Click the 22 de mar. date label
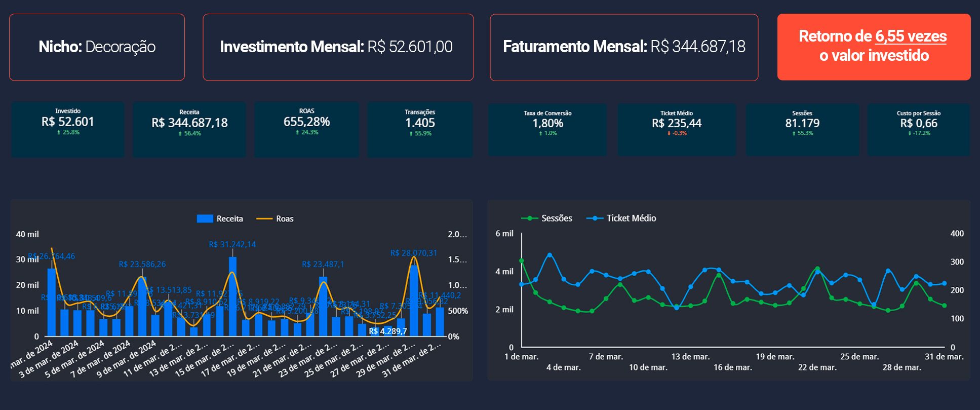Image resolution: width=980 pixels, height=410 pixels. [x=817, y=367]
